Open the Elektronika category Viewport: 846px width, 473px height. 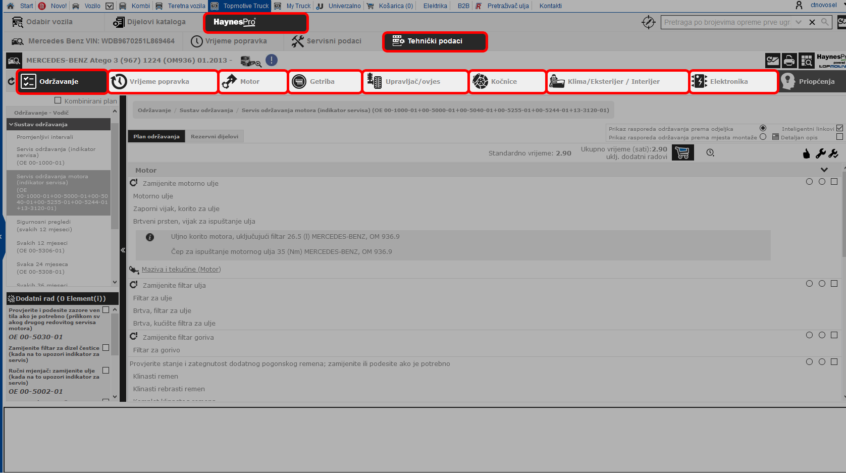(x=733, y=81)
